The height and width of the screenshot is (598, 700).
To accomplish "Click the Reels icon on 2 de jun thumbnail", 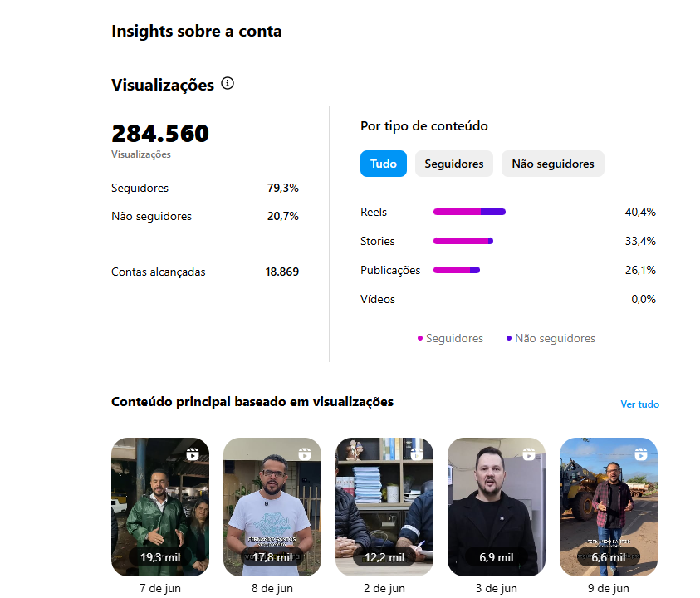I will point(417,453).
